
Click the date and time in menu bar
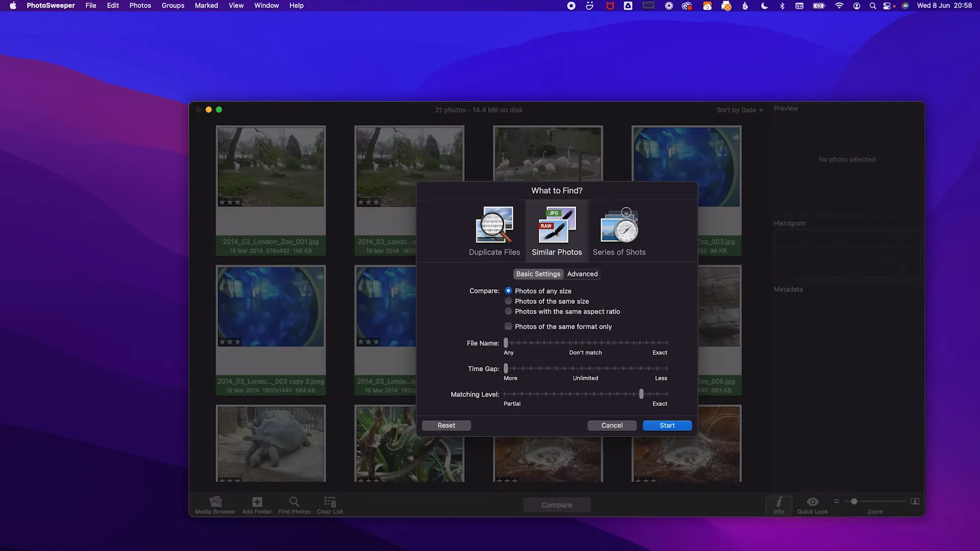coord(944,6)
